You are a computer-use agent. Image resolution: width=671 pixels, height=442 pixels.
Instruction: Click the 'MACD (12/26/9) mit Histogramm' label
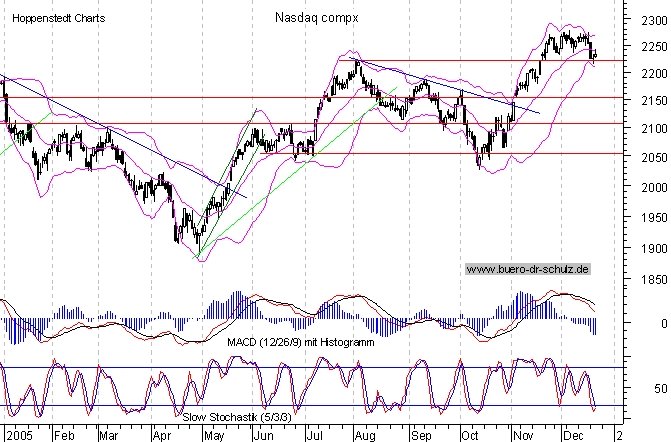tap(300, 342)
